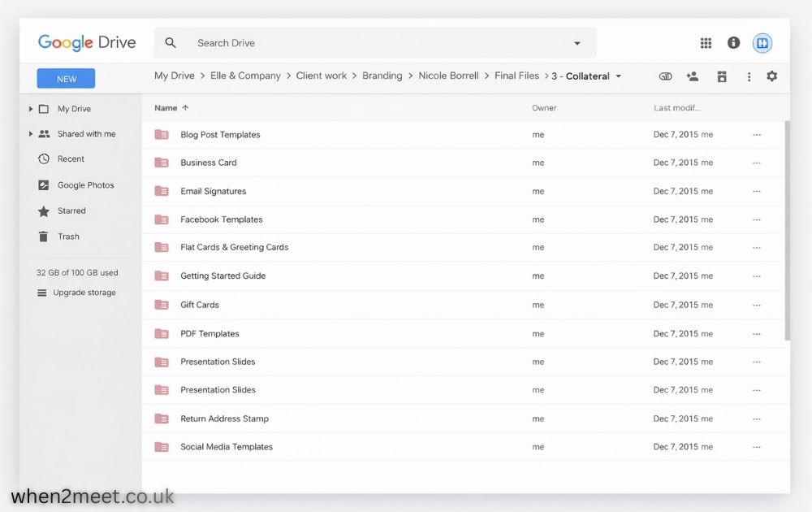Viewport: 812px width, 512px height.
Task: Select the Business Card folder
Action: point(208,163)
